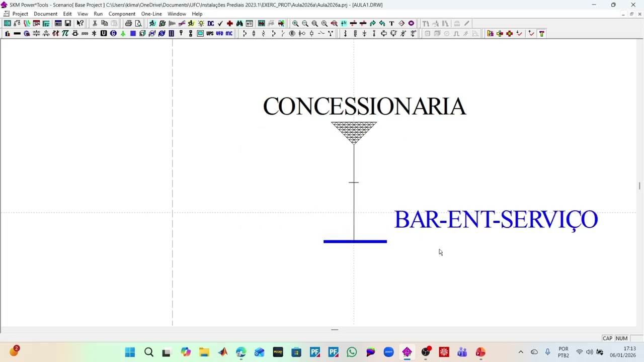Select the bus component tool
Image resolution: width=644 pixels, height=362 pixels.
click(x=17, y=34)
